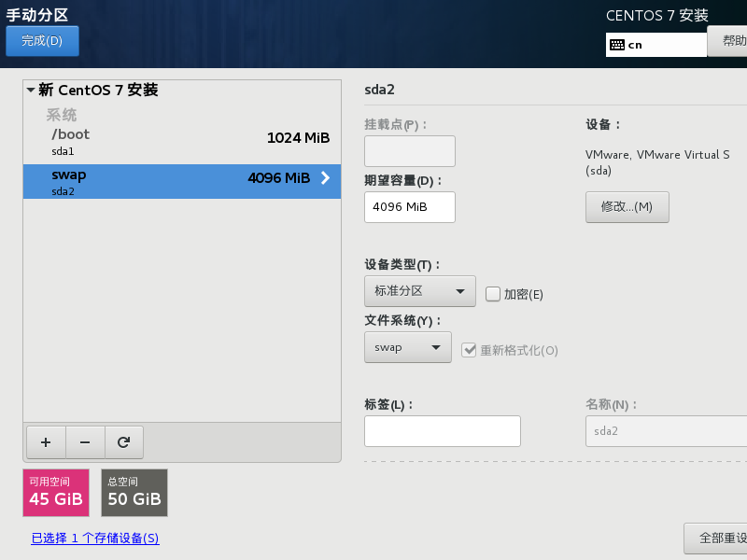Select the /boot sda1 partition entry
The width and height of the screenshot is (747, 560).
point(182,141)
